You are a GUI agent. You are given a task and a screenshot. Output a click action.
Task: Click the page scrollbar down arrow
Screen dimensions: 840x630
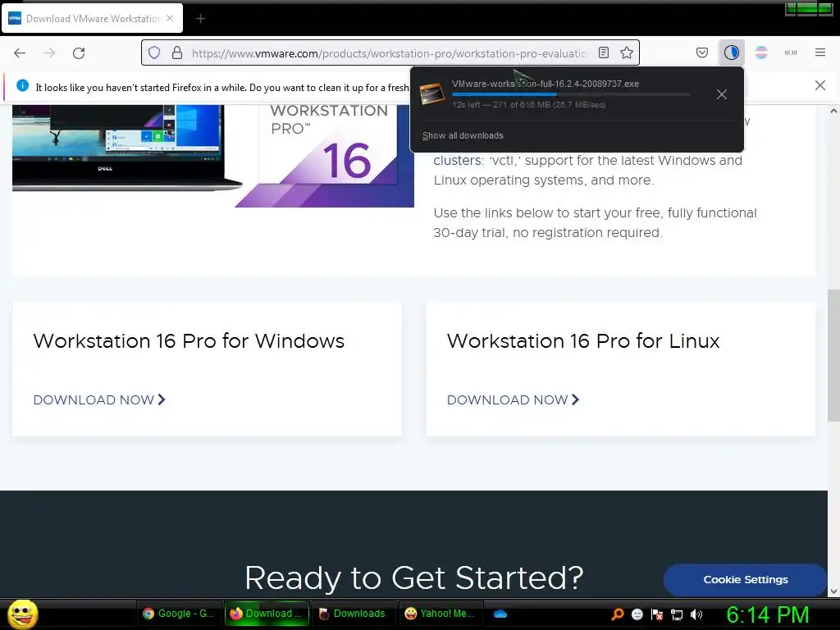[833, 591]
